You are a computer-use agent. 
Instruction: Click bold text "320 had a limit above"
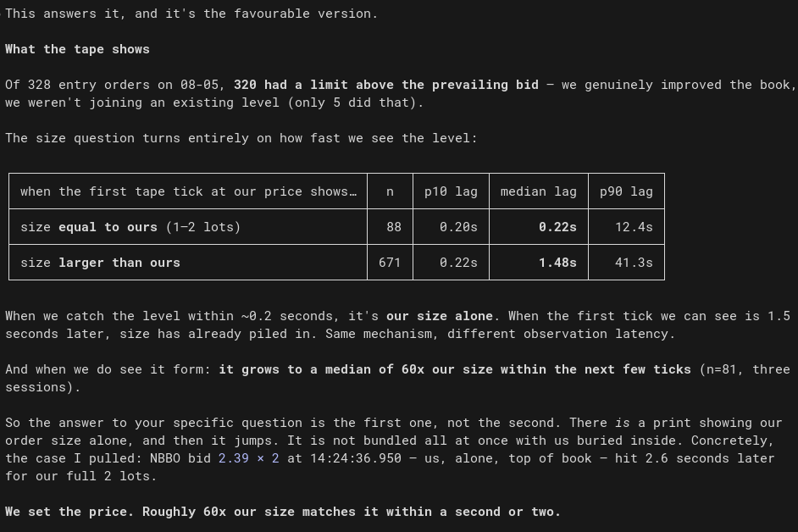[x=313, y=85]
